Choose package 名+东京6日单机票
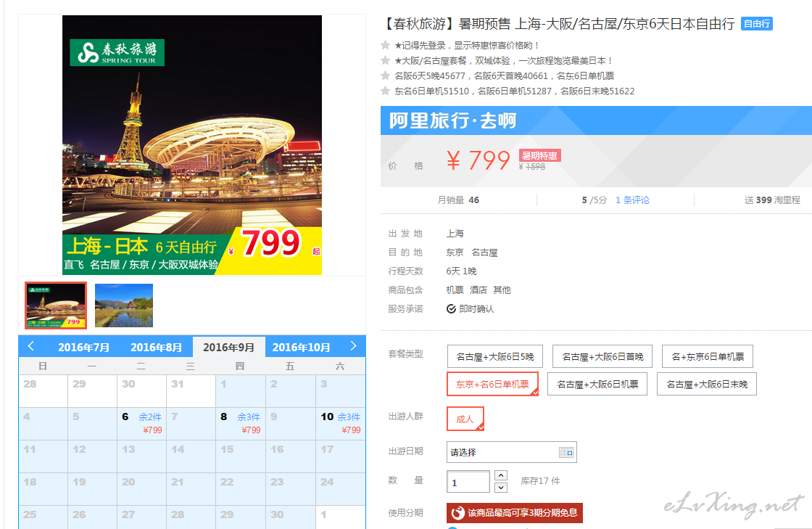The image size is (812, 529). 708,356
